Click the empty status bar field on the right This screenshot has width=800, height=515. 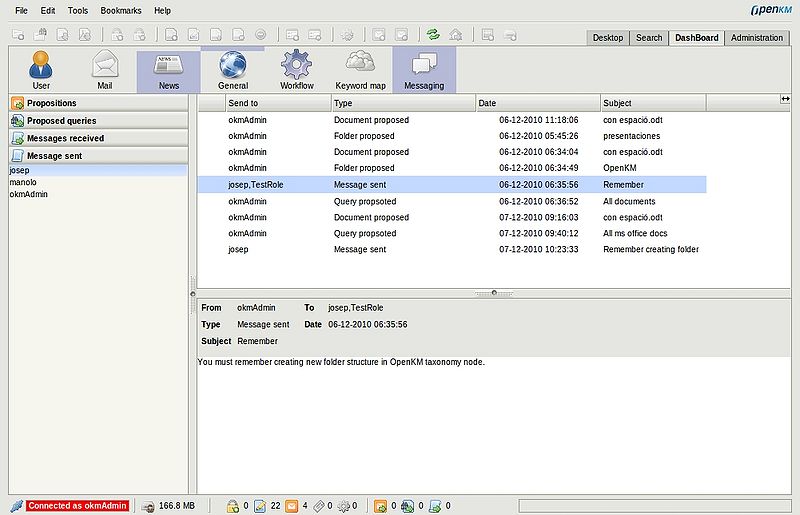[655, 506]
